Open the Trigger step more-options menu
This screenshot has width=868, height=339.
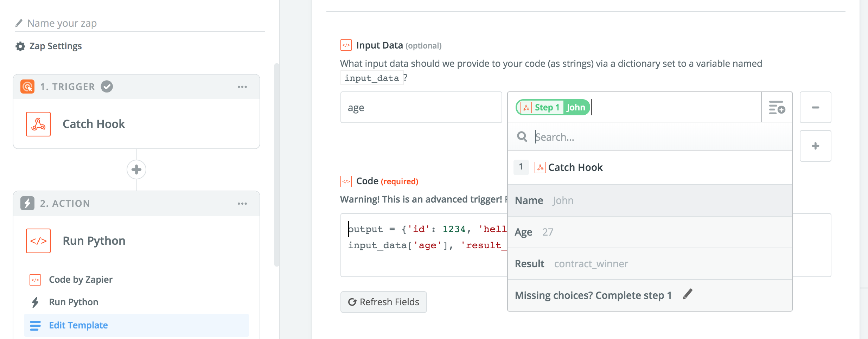pyautogui.click(x=242, y=87)
